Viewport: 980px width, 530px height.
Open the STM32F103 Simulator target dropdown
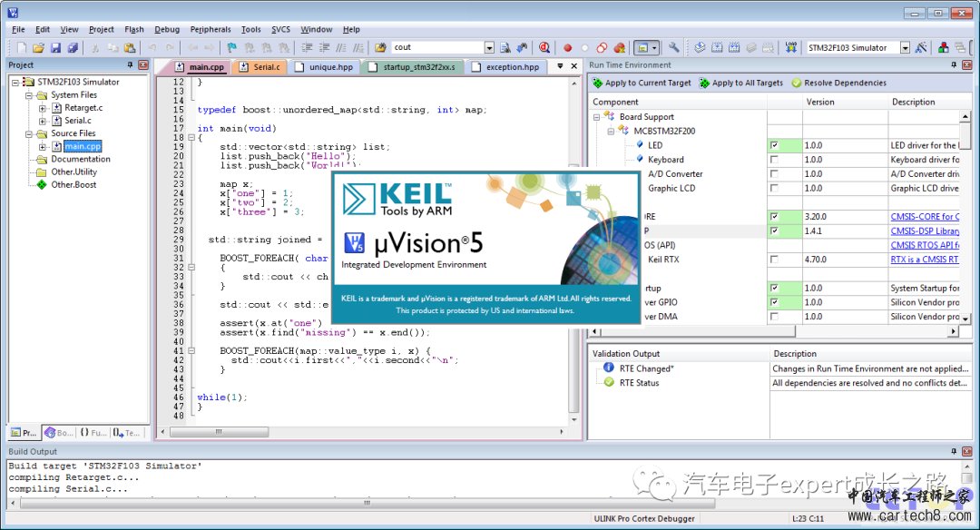coord(905,47)
